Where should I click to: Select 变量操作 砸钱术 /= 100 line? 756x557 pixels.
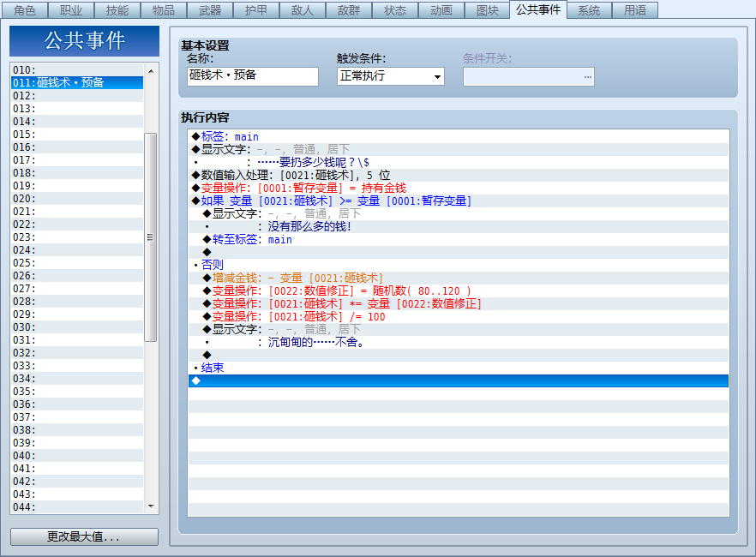pyautogui.click(x=459, y=316)
